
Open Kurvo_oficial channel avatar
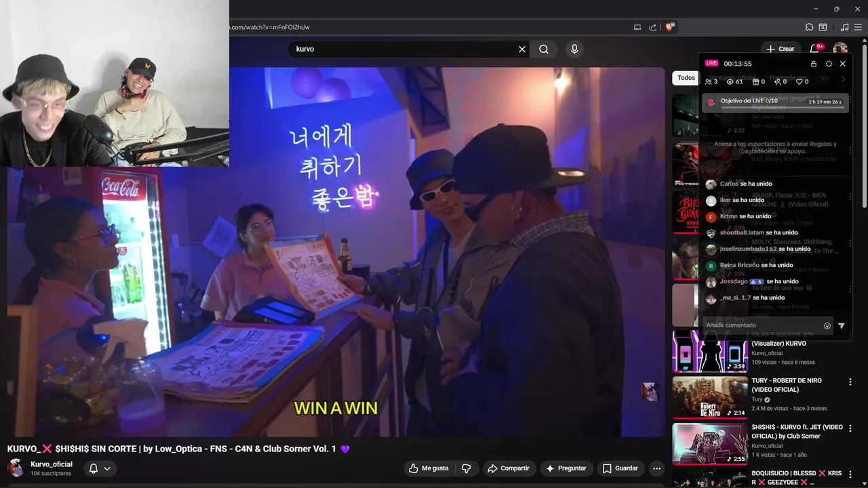[16, 468]
